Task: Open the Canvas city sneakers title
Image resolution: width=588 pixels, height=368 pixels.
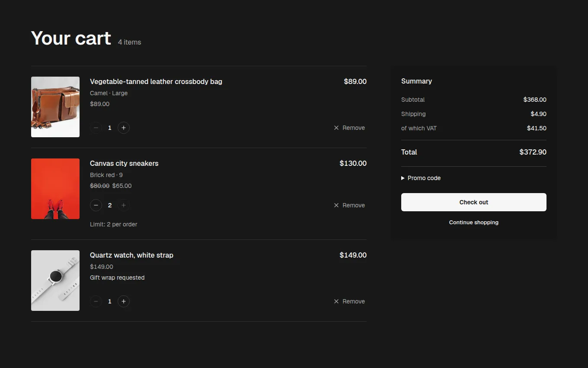Action: click(x=124, y=163)
